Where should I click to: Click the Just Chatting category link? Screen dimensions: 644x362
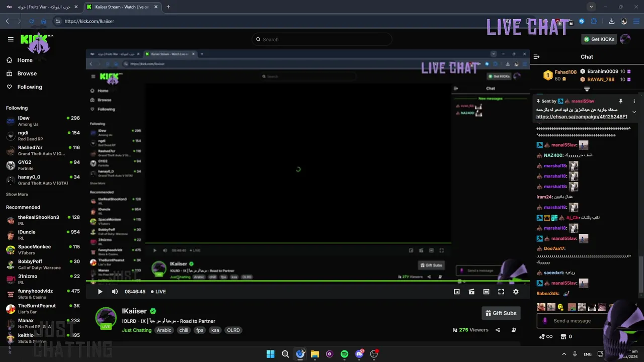136,330
